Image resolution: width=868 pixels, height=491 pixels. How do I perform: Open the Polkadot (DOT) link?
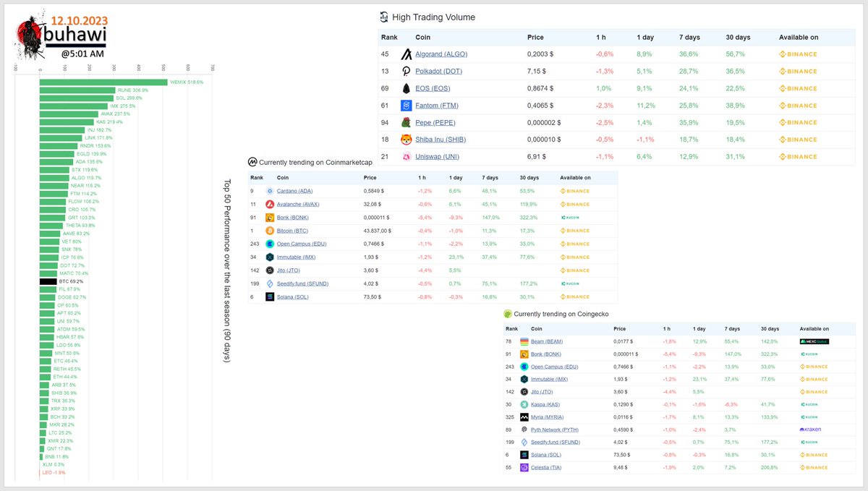click(x=438, y=71)
